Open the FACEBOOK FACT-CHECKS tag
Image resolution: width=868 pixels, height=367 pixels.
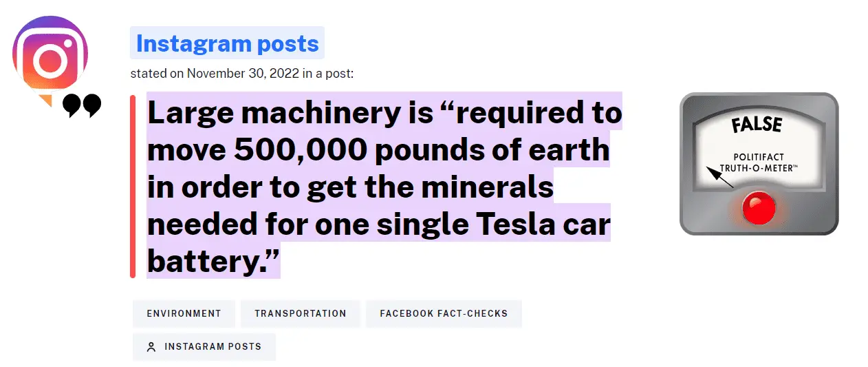click(444, 313)
